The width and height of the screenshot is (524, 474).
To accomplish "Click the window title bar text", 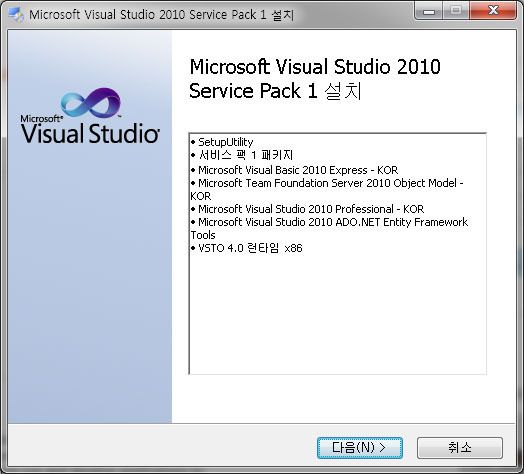I will click(161, 15).
